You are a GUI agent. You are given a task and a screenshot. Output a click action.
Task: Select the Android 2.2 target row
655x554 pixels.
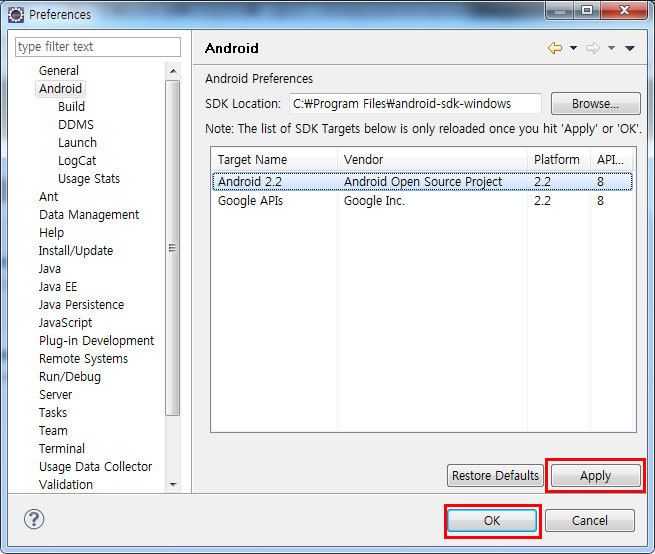[x=422, y=182]
